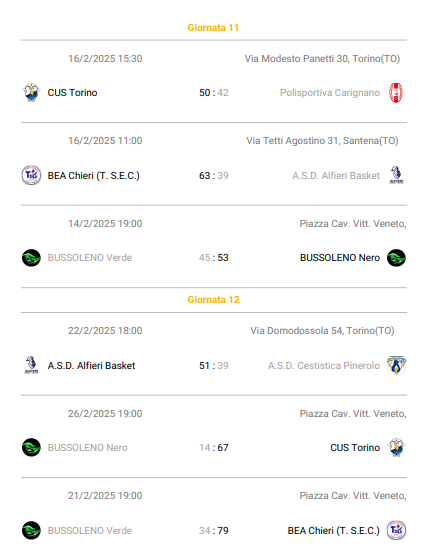
Task: Open the 50 : 42 match score
Action: (214, 93)
